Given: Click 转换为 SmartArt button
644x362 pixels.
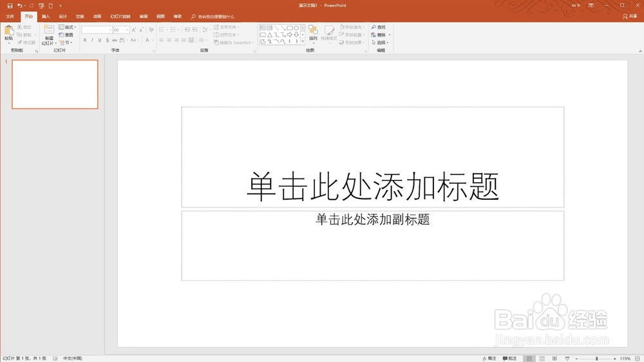Looking at the screenshot, I should click(233, 43).
